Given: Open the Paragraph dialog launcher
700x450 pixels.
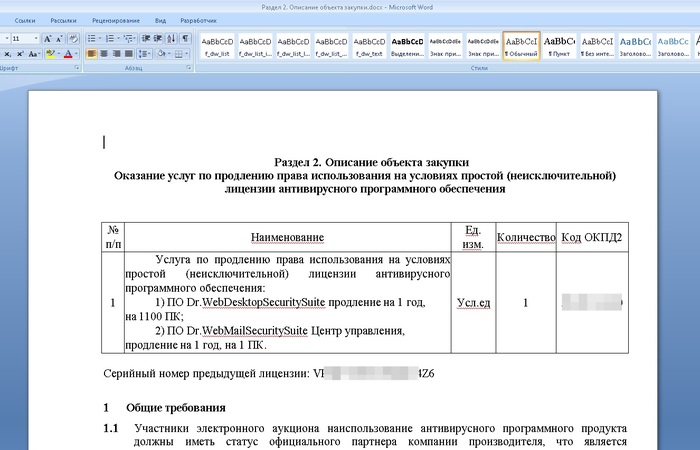Looking at the screenshot, I should pos(189,69).
